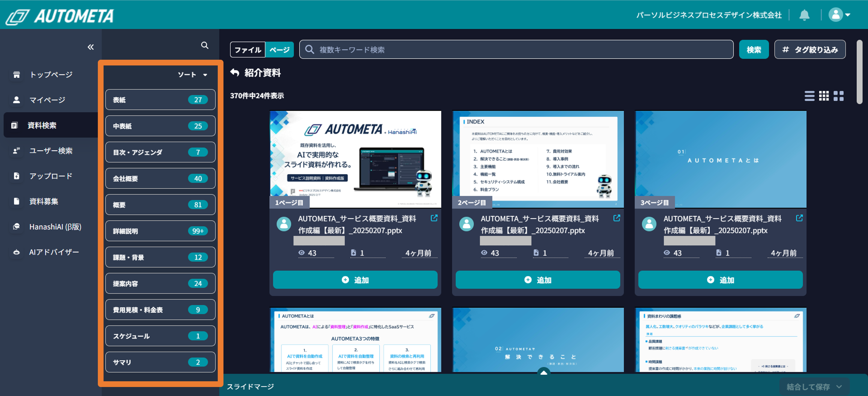This screenshot has width=868, height=396.
Task: Filter by スケジュール tag
Action: 161,336
